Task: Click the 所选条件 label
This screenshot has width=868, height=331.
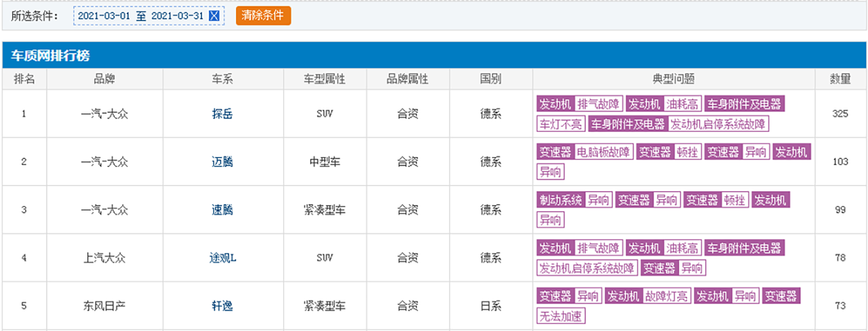Action: (34, 16)
